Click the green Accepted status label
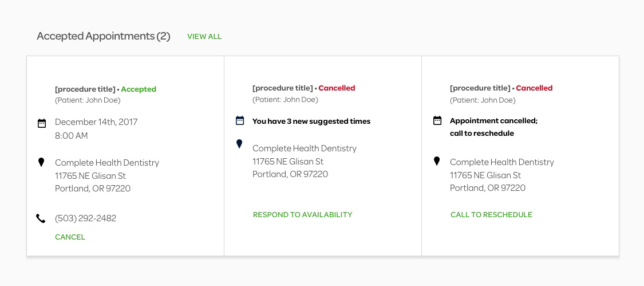Screen dimensions: 644x286 tap(139, 89)
